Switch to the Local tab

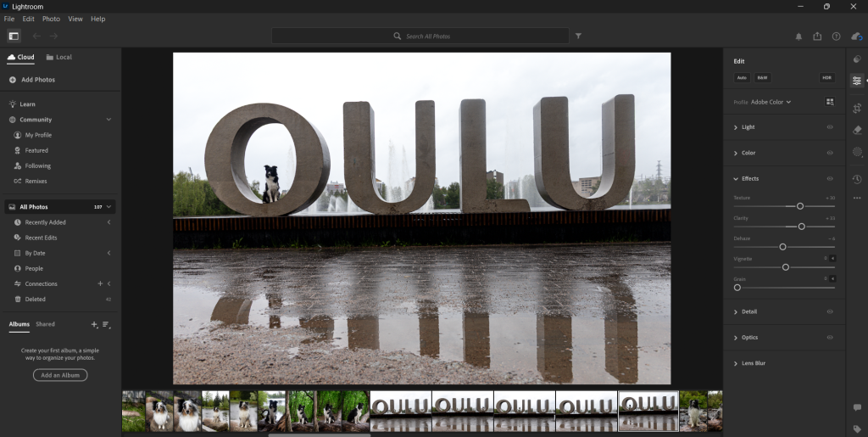pyautogui.click(x=59, y=58)
